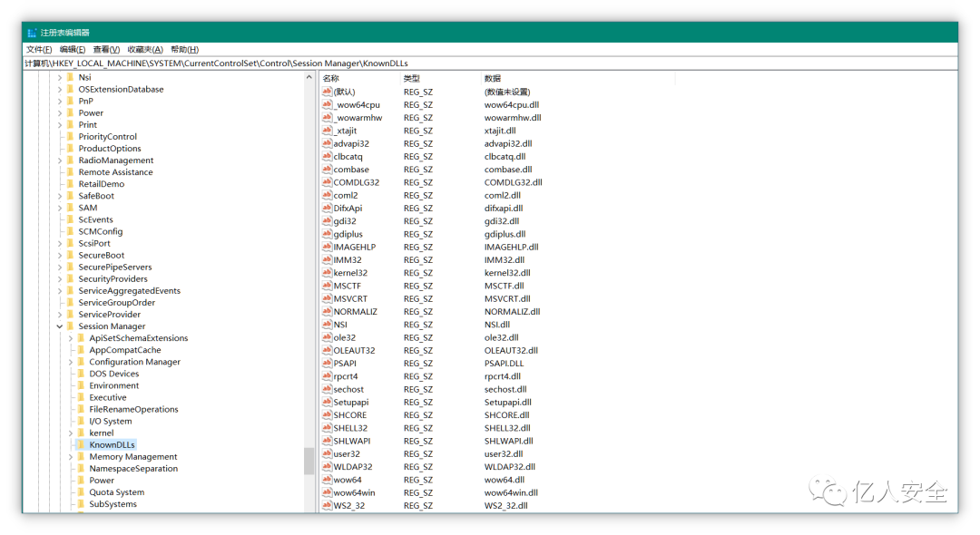
Task: Select the icon beside the WS2_32 entry
Action: (327, 505)
